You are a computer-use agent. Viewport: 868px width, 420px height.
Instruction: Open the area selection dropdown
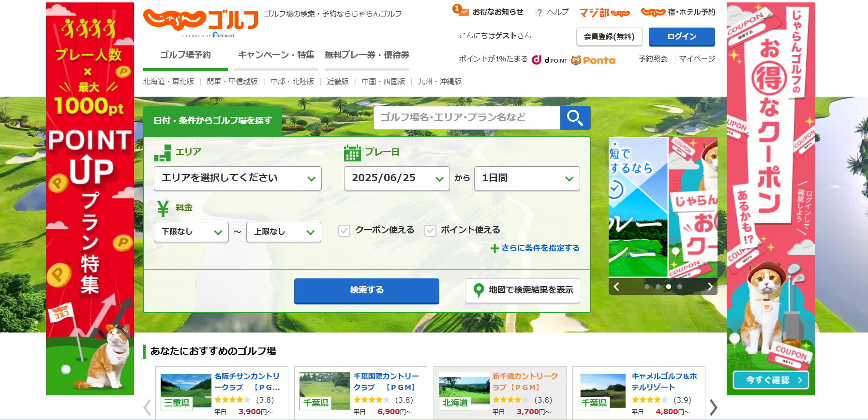click(x=238, y=178)
